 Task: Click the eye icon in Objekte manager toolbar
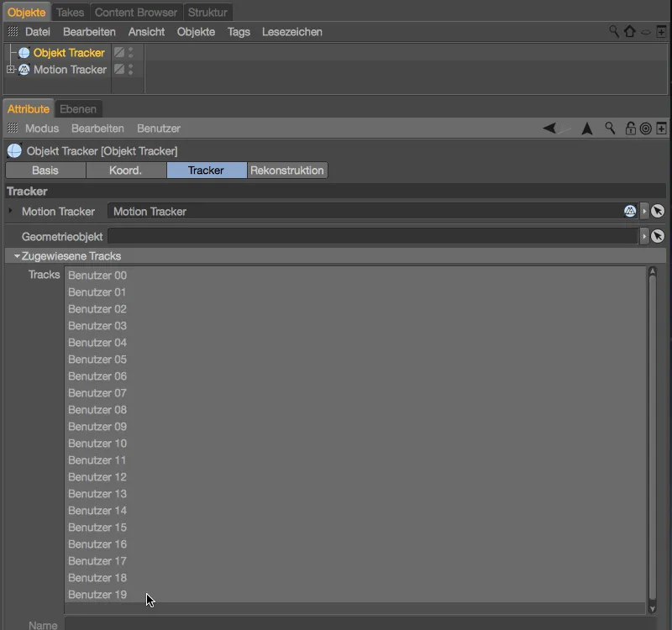(645, 32)
